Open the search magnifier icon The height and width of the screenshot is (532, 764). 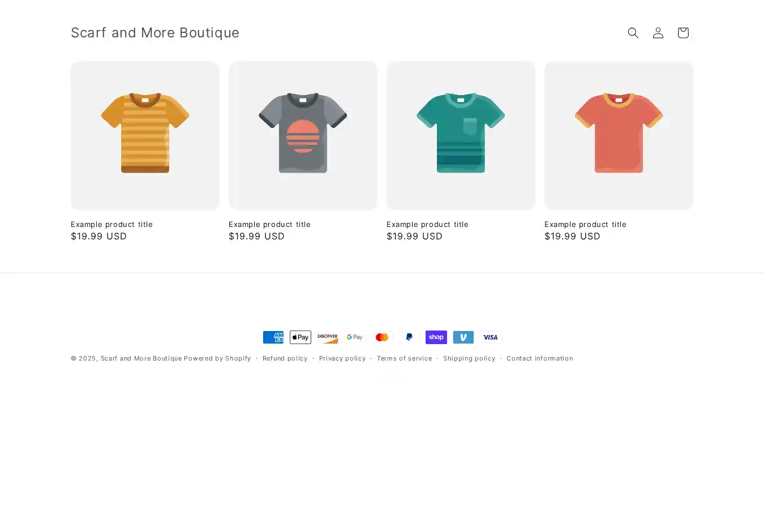633,33
